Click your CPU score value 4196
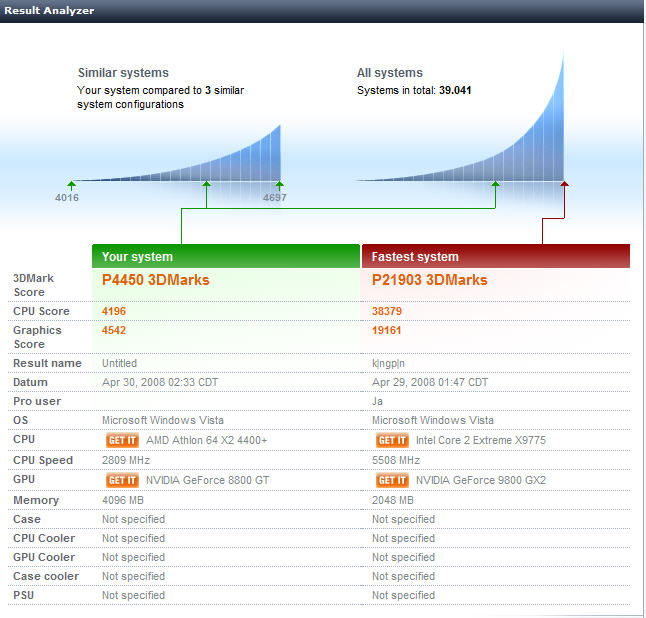Image resolution: width=646 pixels, height=618 pixels. 114,311
